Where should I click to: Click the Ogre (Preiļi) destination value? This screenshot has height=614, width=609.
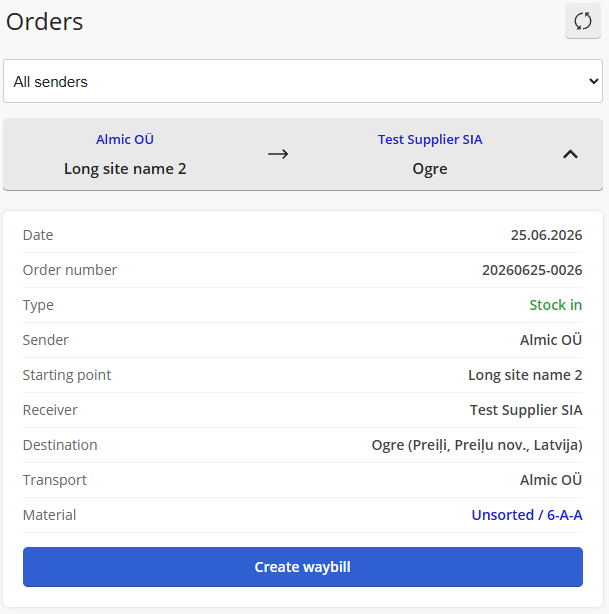(477, 445)
